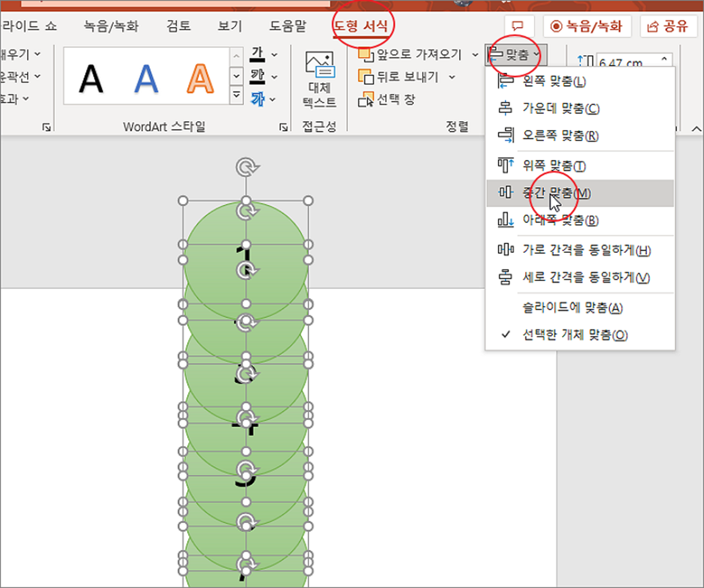Image resolution: width=704 pixels, height=588 pixels.
Task: Open the 도형 서식 ribbon tab
Action: pyautogui.click(x=361, y=26)
